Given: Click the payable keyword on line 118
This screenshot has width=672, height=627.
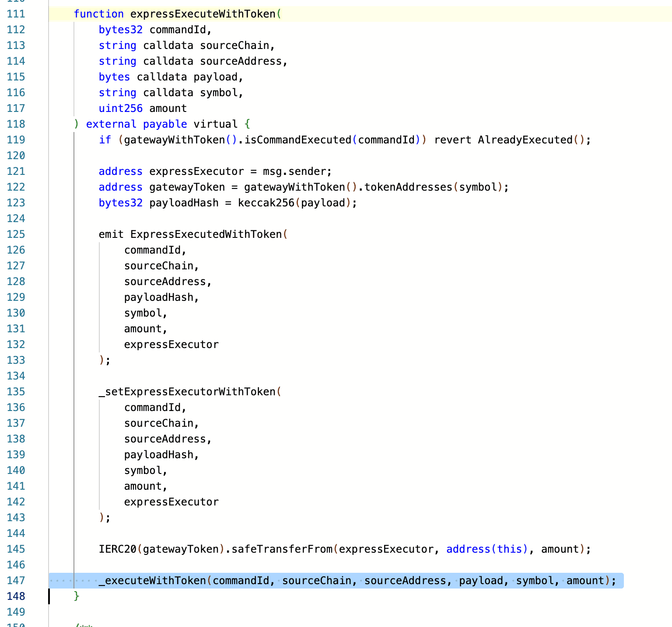Looking at the screenshot, I should 165,124.
